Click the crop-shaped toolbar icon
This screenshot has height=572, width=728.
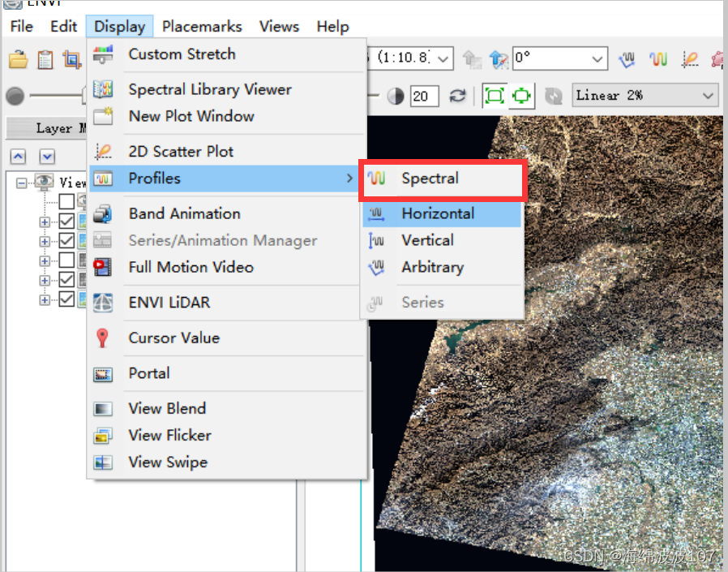coord(72,60)
